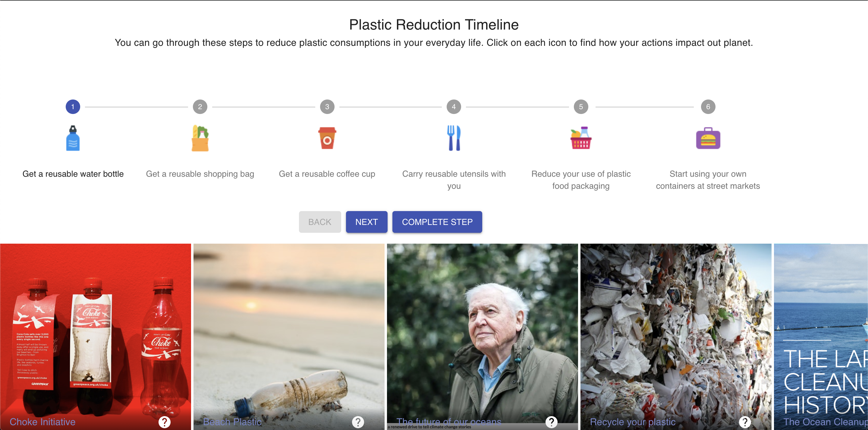Click the red coffee cup icon
Image resolution: width=868 pixels, height=430 pixels.
pyautogui.click(x=327, y=138)
